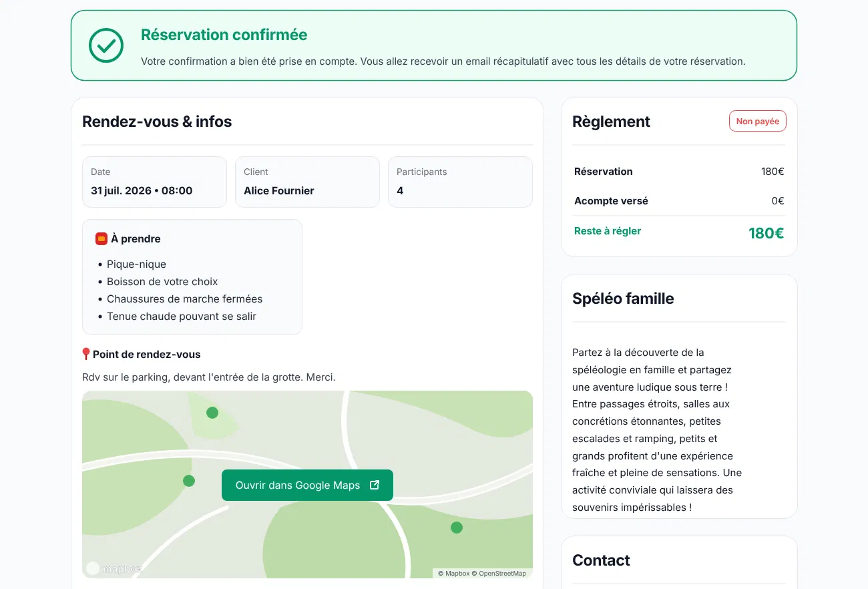The height and width of the screenshot is (589, 868).
Task: Click the Spéléo famille description paragraph
Action: point(658,429)
